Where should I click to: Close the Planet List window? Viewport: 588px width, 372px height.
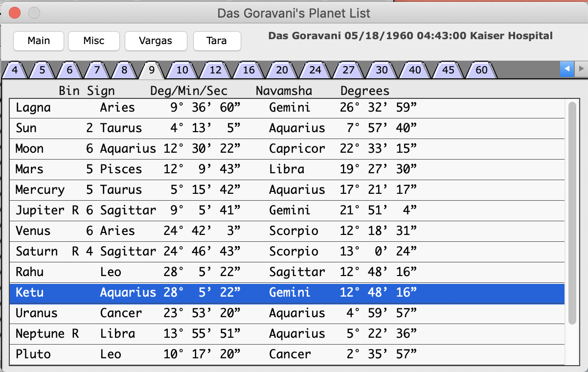tap(15, 13)
